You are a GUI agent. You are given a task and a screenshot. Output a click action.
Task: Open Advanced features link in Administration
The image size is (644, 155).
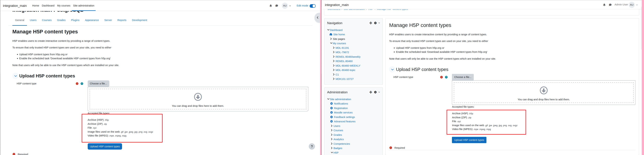click(344, 122)
